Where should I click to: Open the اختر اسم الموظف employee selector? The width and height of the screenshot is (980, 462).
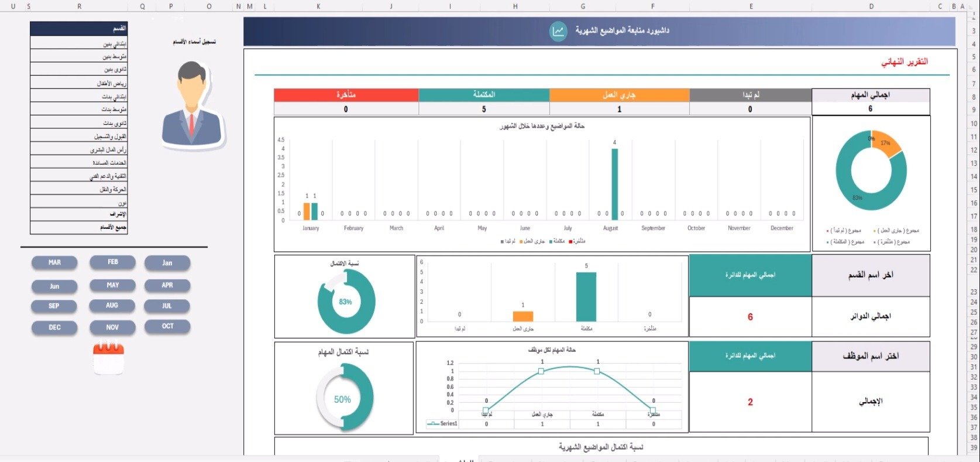coord(871,356)
